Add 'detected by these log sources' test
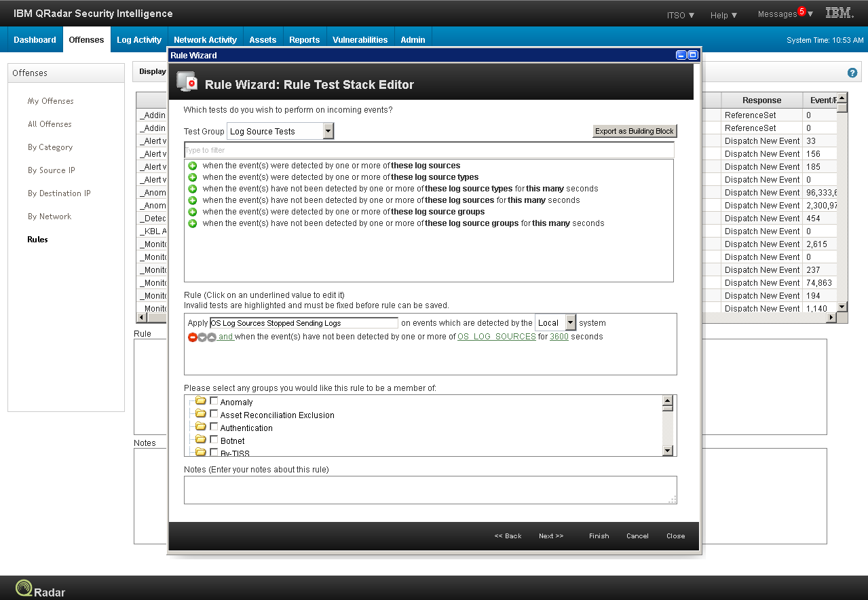Image resolution: width=868 pixels, height=600 pixels. tap(193, 166)
